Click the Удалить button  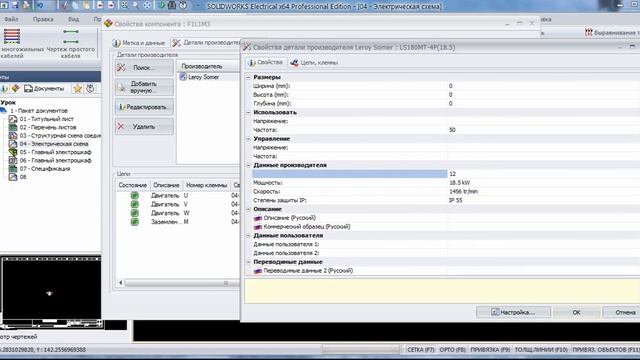tap(144, 127)
